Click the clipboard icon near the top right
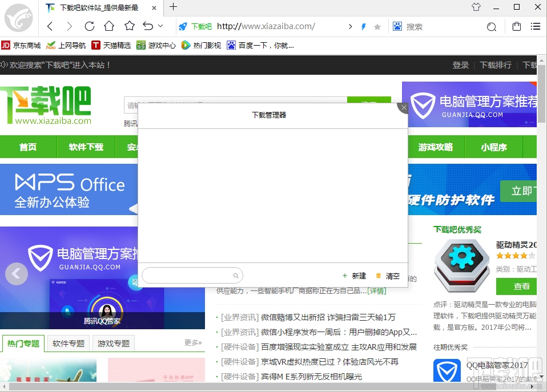The width and height of the screenshot is (547, 392). pos(516,26)
